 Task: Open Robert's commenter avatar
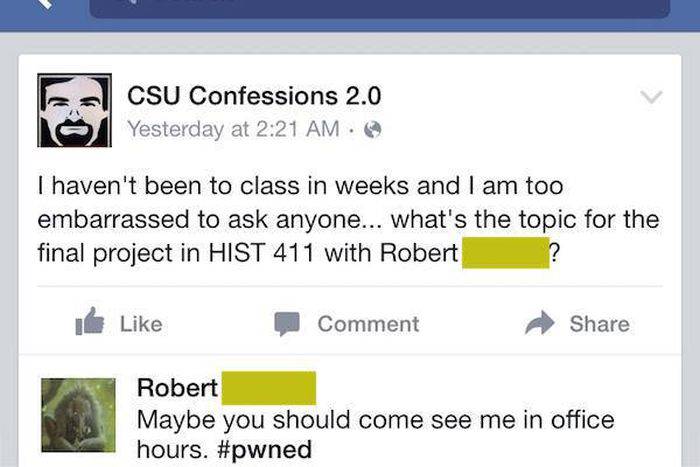click(x=79, y=414)
